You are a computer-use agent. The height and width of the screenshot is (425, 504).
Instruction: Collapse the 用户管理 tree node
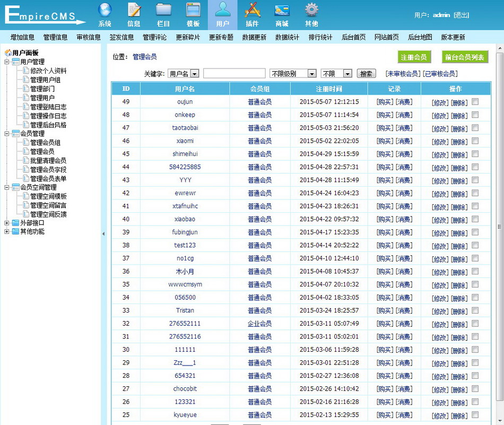coord(7,62)
